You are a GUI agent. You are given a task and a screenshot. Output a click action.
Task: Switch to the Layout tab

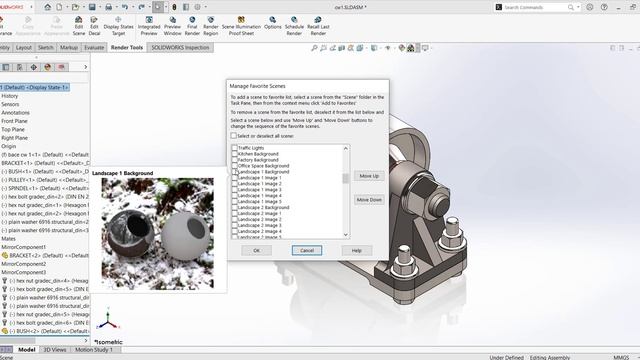[24, 48]
